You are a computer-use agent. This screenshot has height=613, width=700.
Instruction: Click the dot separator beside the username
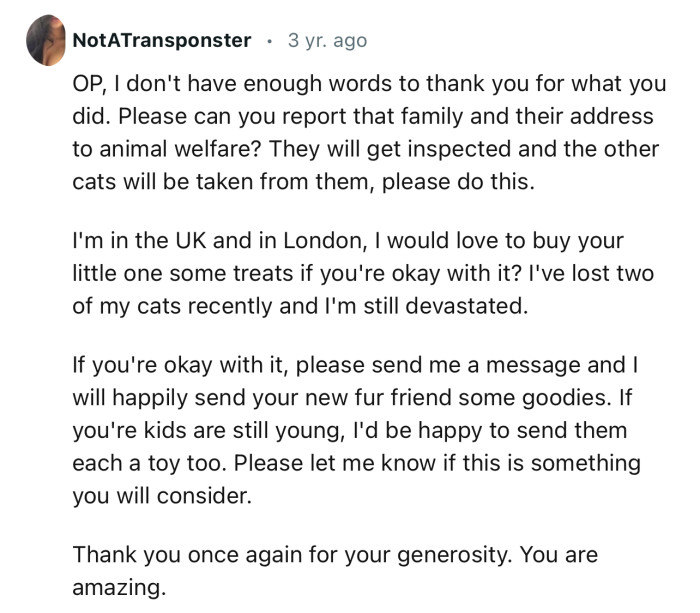click(269, 41)
